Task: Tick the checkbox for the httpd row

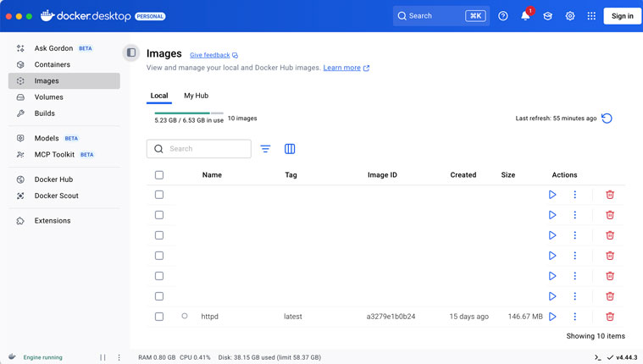Action: (159, 317)
